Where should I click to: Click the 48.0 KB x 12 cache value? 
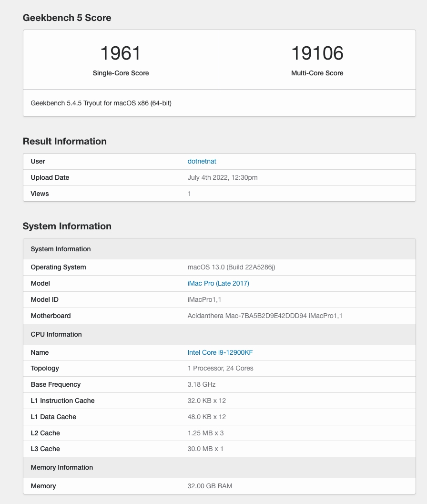207,417
